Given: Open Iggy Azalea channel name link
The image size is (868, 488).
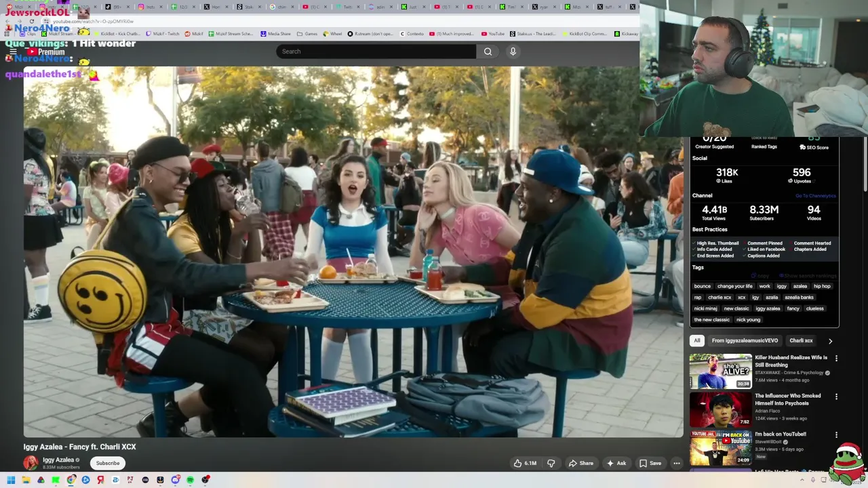Looking at the screenshot, I should tap(58, 460).
